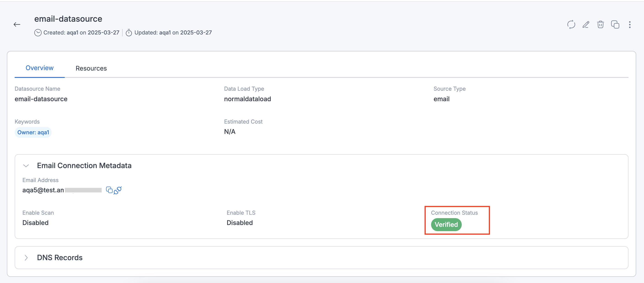Image resolution: width=644 pixels, height=283 pixels.
Task: Click the clock icon beside Created date
Action: point(38,32)
